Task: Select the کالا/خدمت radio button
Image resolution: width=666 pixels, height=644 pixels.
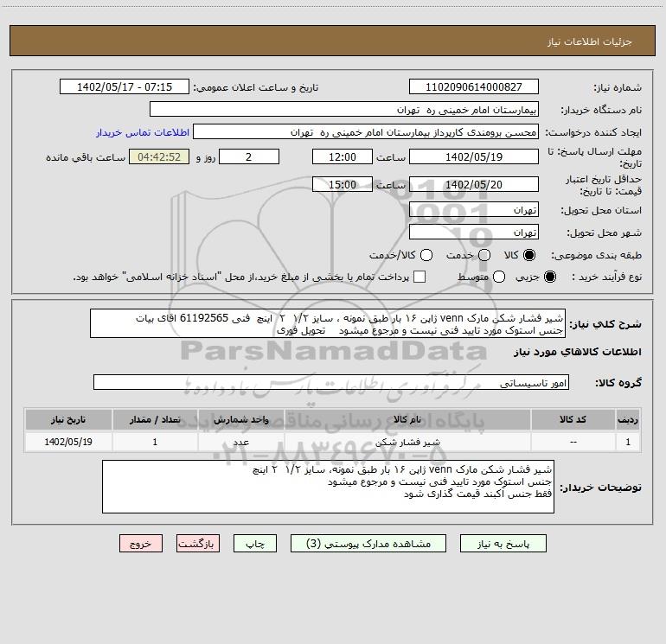Action: [x=426, y=255]
